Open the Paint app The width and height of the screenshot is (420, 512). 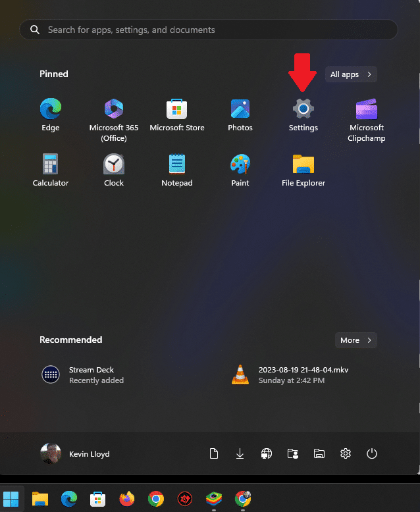(240, 170)
